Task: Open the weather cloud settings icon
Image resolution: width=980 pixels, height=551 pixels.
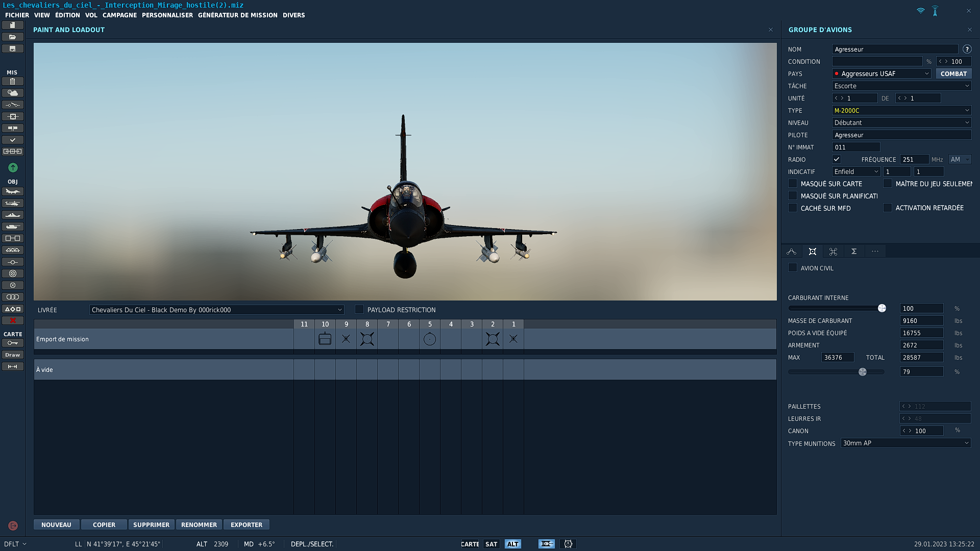Action: click(13, 93)
